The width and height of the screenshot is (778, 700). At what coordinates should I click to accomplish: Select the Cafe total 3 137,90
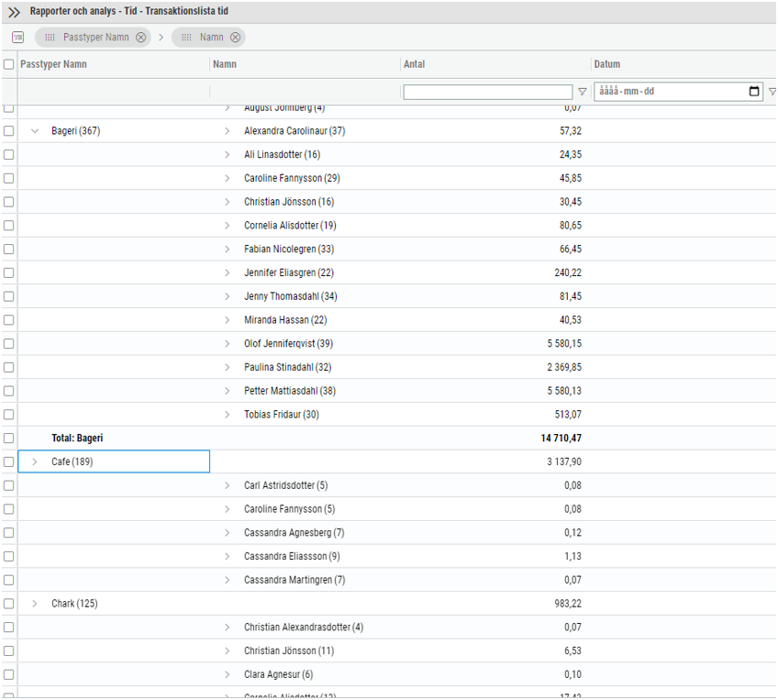tap(564, 461)
